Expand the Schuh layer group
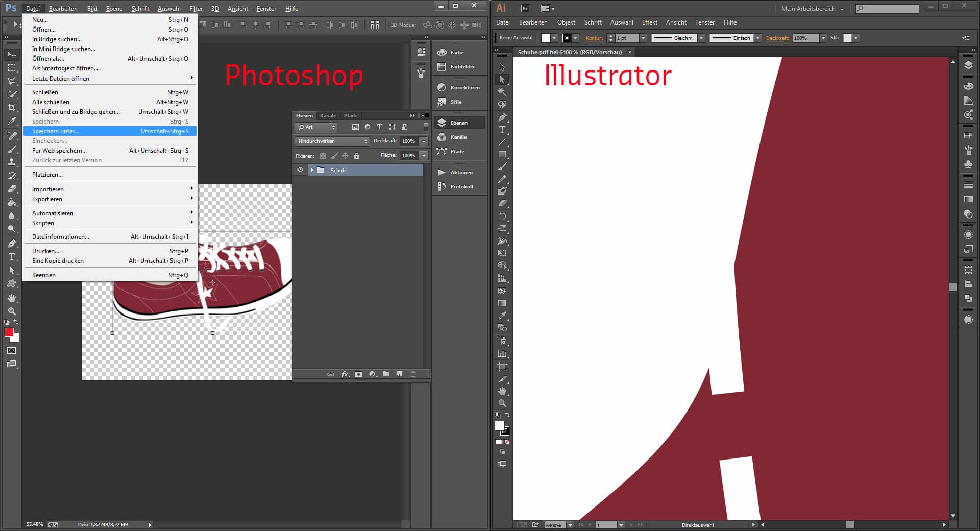Screen dimensions: 980x531 (312, 170)
